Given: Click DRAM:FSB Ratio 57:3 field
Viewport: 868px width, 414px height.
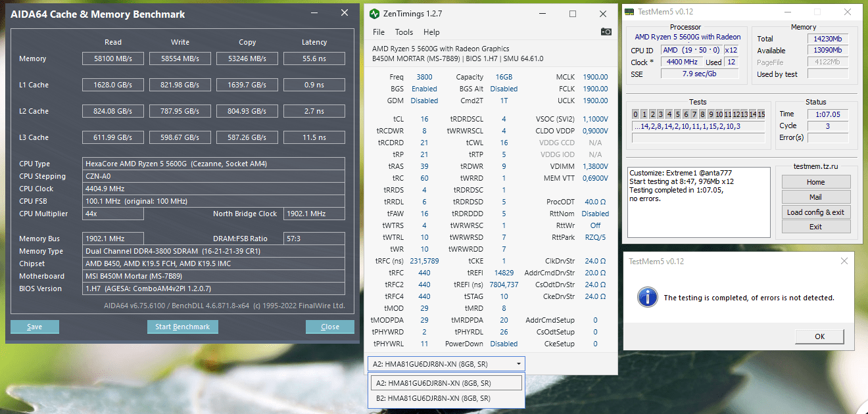Looking at the screenshot, I should click(x=314, y=239).
